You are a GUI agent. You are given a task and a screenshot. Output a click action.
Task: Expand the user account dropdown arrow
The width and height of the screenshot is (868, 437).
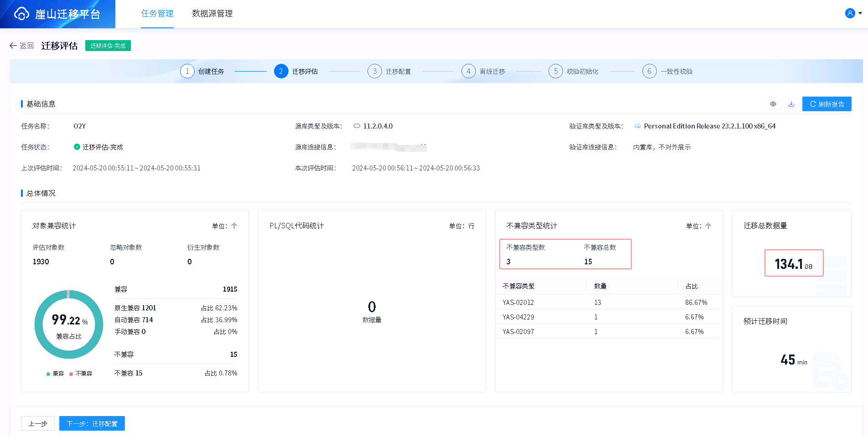tap(860, 13)
